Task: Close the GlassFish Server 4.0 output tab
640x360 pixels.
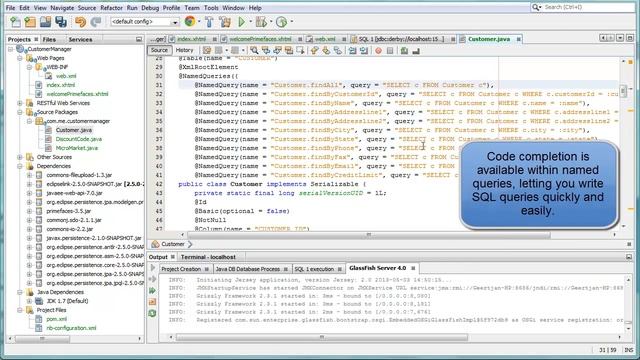Action: coord(413,268)
